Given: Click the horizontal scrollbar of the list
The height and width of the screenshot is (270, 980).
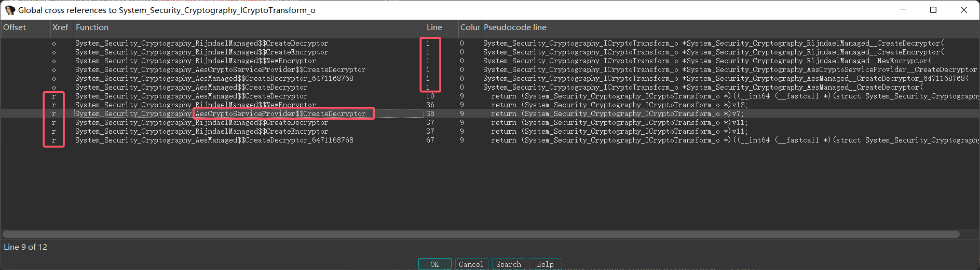Looking at the screenshot, I should (481, 234).
